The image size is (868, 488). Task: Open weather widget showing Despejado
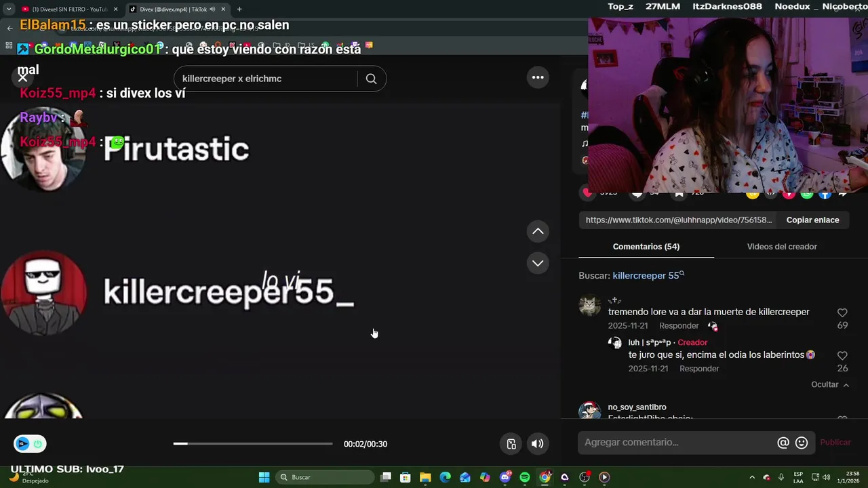30,477
